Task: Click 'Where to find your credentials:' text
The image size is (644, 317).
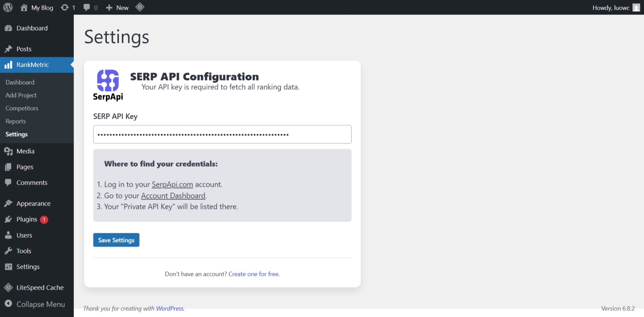Action: pos(161,164)
